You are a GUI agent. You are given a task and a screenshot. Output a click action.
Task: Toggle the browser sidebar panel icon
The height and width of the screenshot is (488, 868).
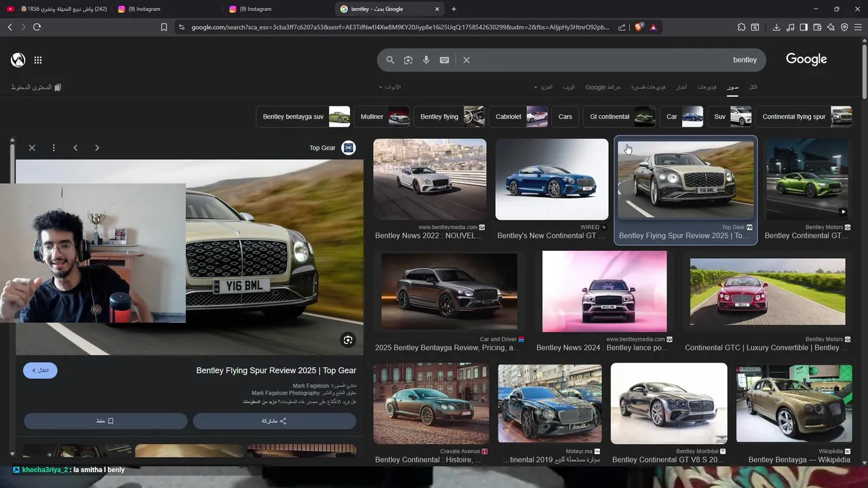pos(804,27)
